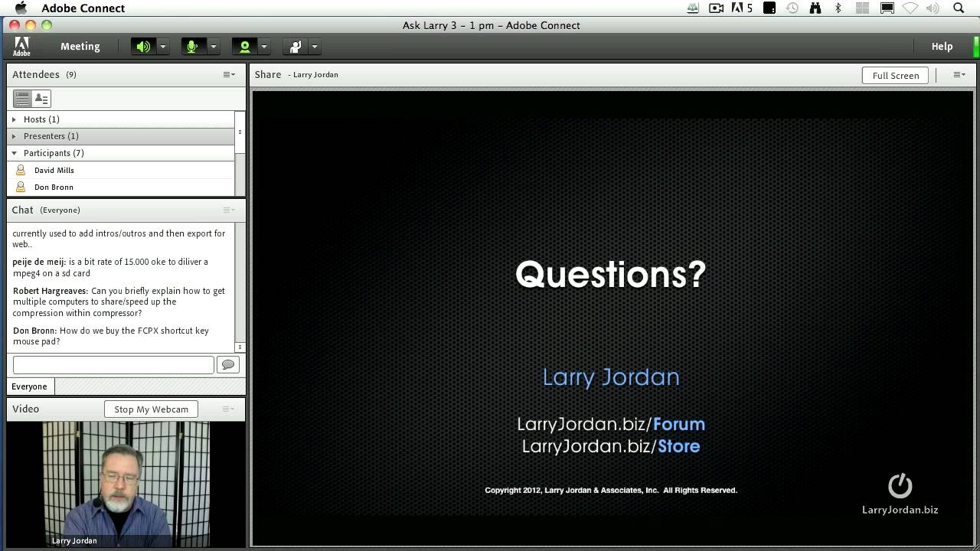Click peije de meij chat message

pos(110,267)
